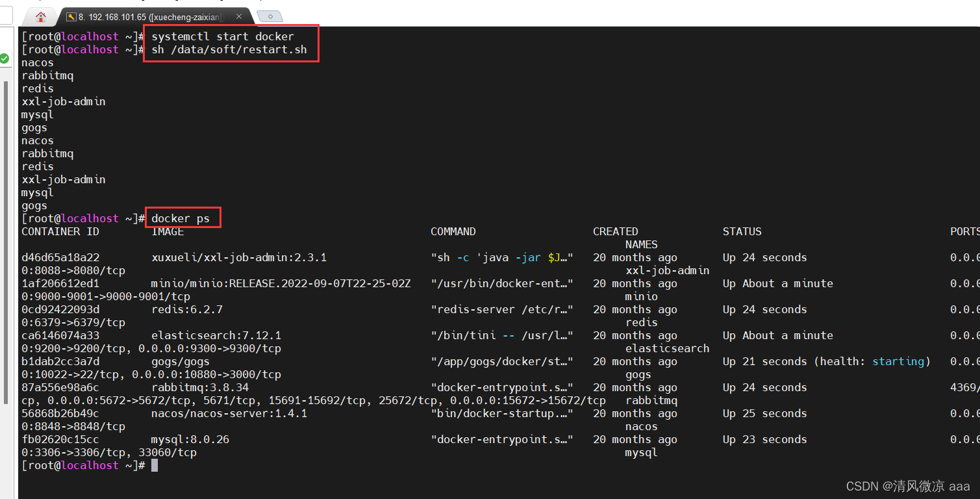
Task: Click the 'docker ps' command text
Action: tap(181, 218)
